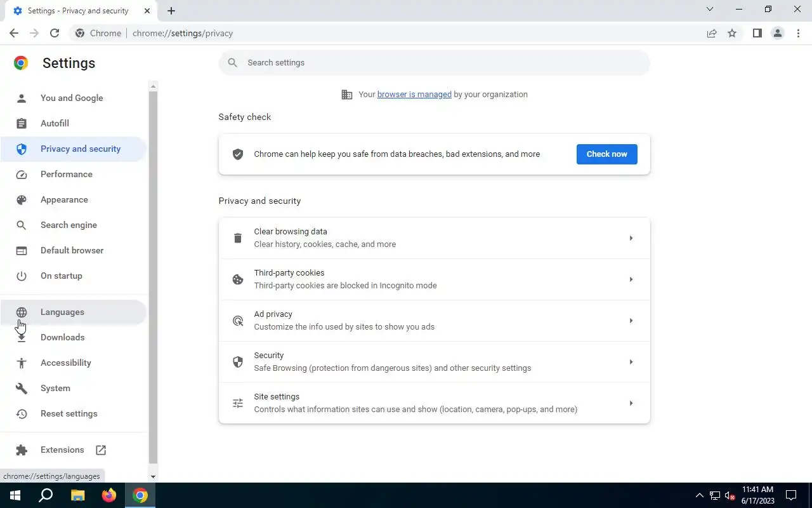Show hidden system tray icons
The width and height of the screenshot is (812, 508).
pos(700,495)
